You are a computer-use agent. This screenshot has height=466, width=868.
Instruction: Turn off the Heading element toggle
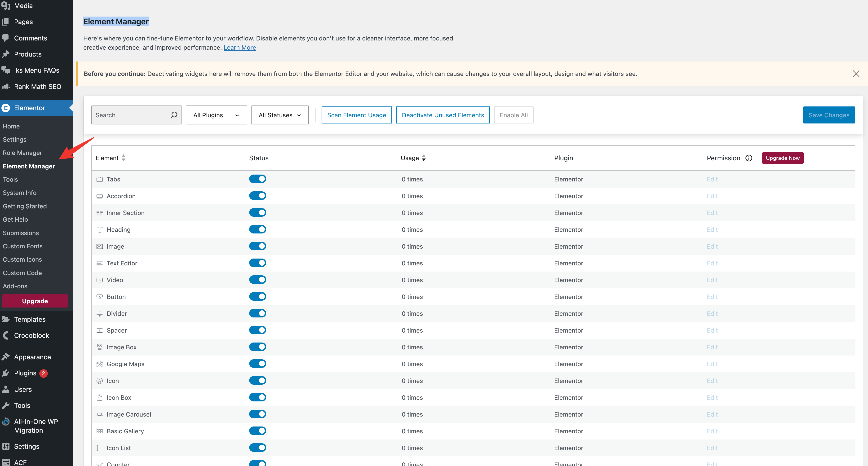(257, 229)
